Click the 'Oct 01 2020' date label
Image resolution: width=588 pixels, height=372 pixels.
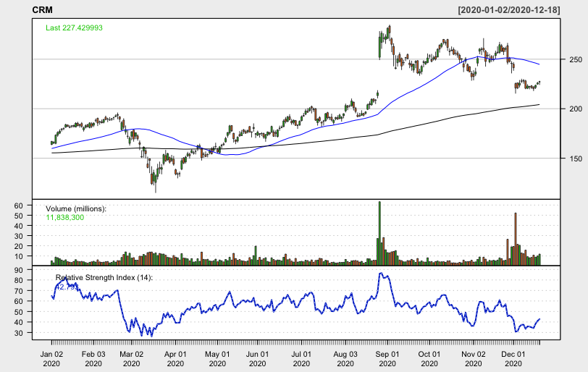[429, 359]
